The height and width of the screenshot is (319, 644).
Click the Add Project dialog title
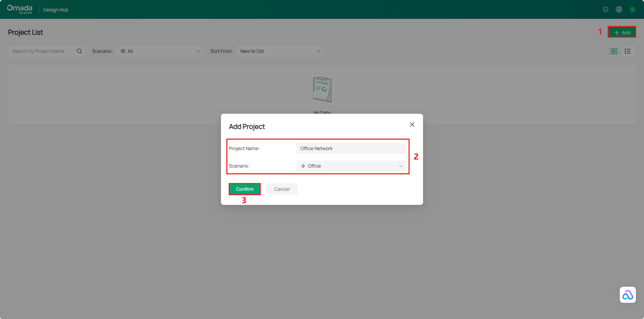(247, 126)
